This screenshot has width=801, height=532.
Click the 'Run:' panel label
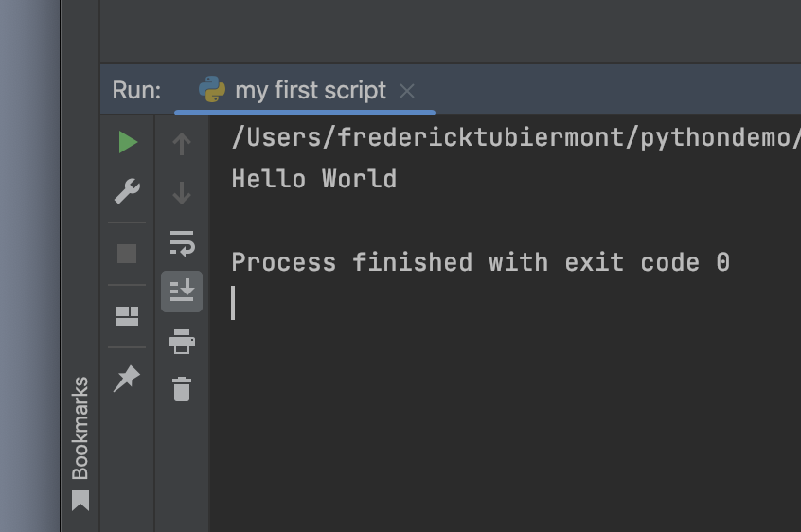click(x=136, y=91)
